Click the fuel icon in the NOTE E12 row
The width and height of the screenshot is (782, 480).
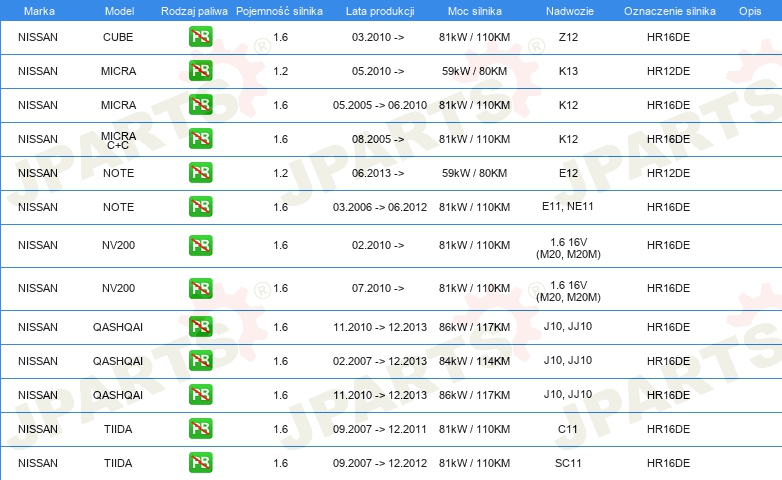click(x=200, y=173)
